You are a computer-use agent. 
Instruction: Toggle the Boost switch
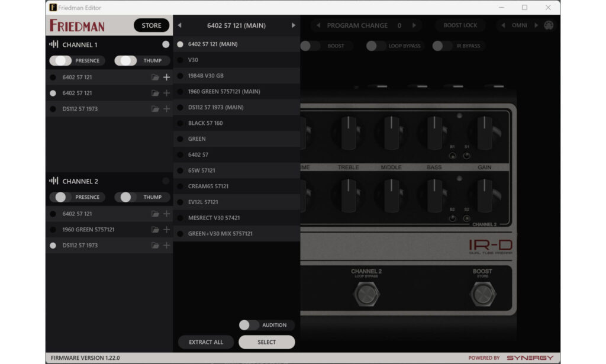click(310, 46)
